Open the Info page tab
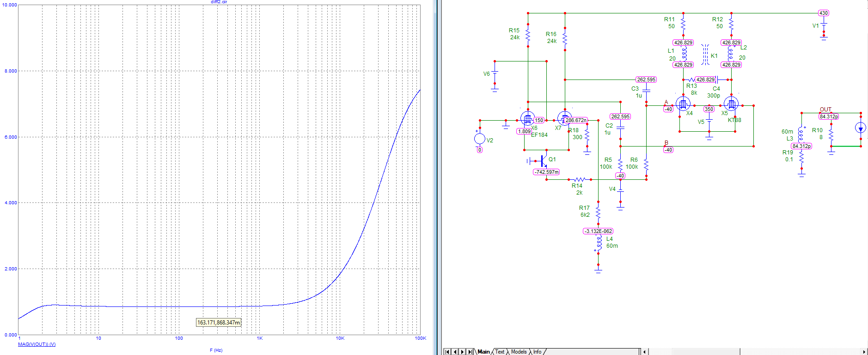Image resolution: width=868 pixels, height=355 pixels. click(537, 352)
